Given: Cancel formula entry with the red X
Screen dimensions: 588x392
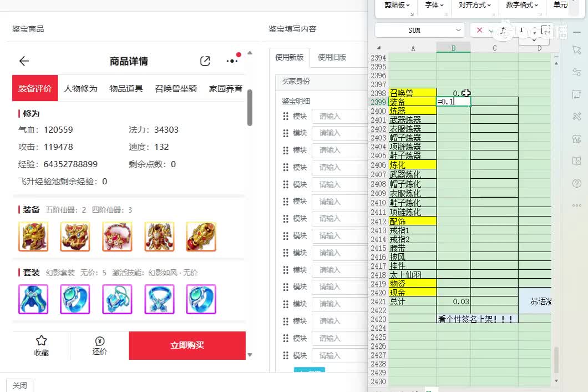Looking at the screenshot, I should (480, 30).
